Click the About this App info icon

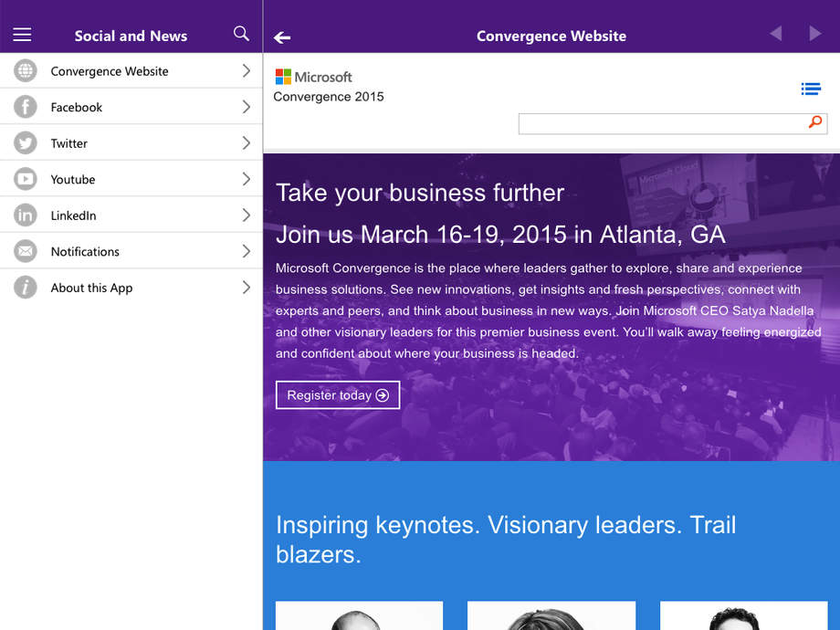click(26, 288)
